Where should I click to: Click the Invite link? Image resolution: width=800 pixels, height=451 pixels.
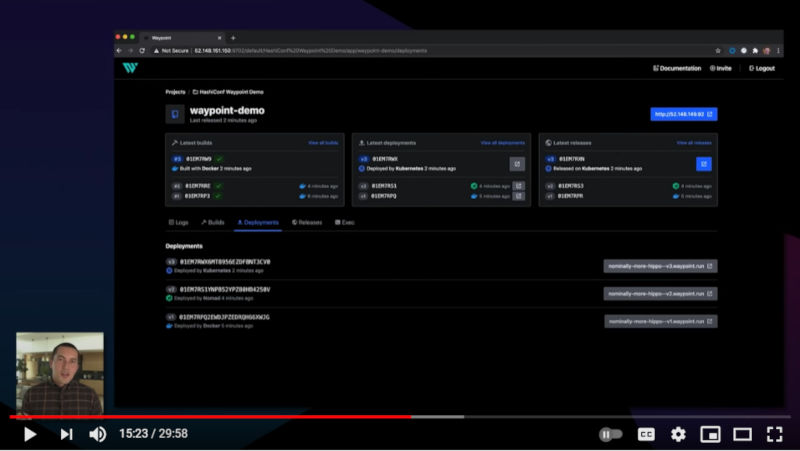(720, 68)
